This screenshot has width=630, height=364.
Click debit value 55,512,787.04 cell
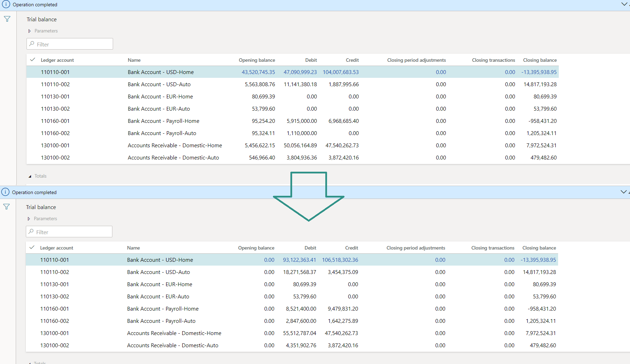299,333
